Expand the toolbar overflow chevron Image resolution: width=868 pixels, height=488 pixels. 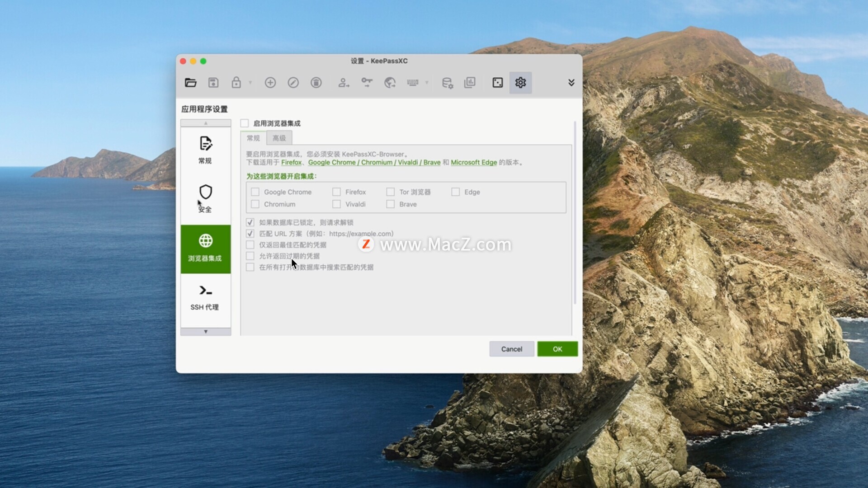click(x=571, y=83)
